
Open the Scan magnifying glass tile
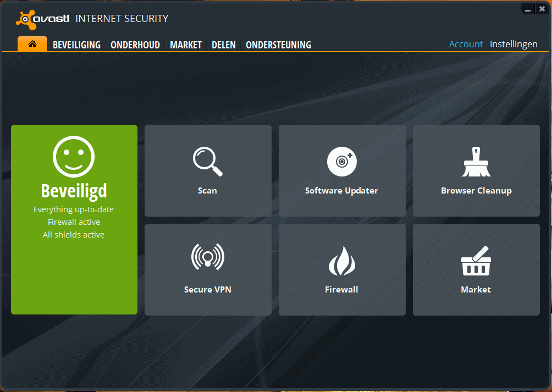(x=208, y=170)
